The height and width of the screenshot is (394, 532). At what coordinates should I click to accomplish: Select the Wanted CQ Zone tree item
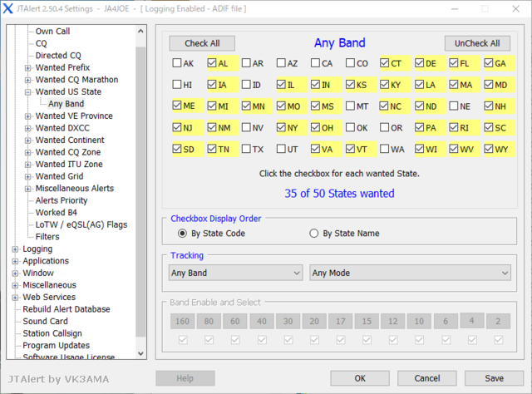pyautogui.click(x=68, y=152)
